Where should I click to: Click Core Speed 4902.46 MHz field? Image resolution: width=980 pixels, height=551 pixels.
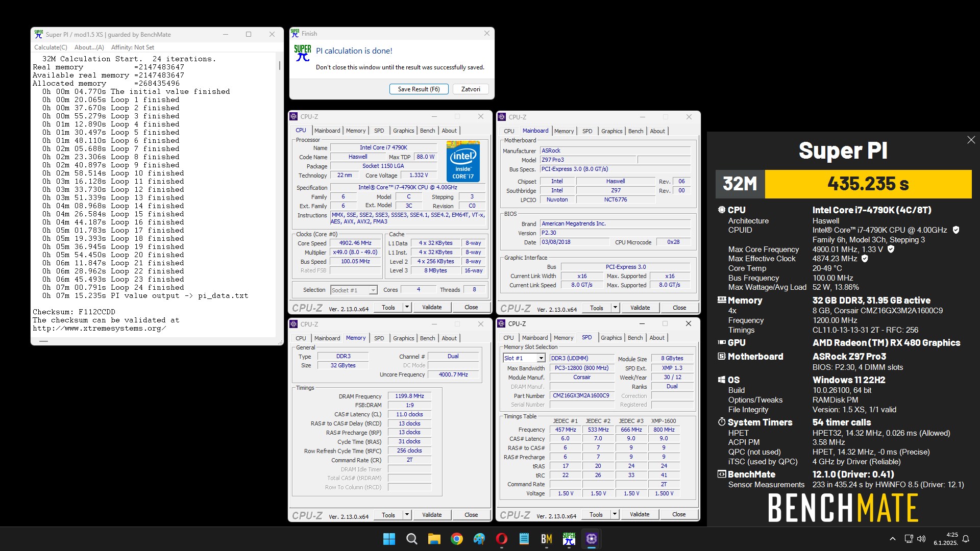(355, 243)
